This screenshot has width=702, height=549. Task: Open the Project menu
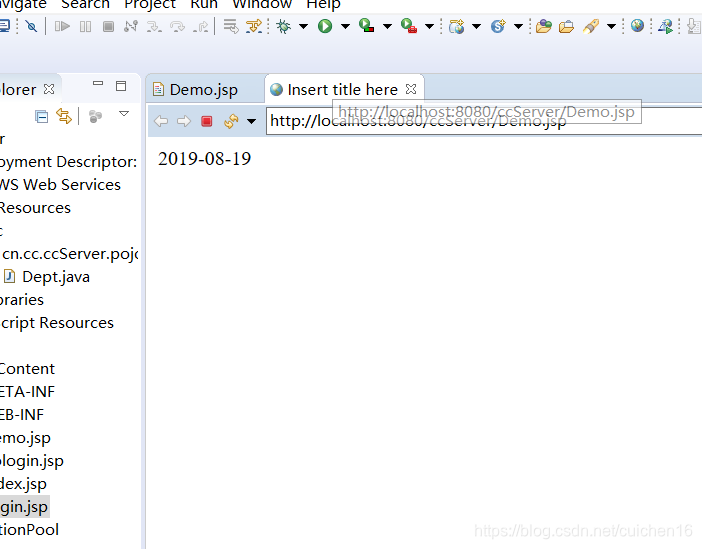coord(150,4)
